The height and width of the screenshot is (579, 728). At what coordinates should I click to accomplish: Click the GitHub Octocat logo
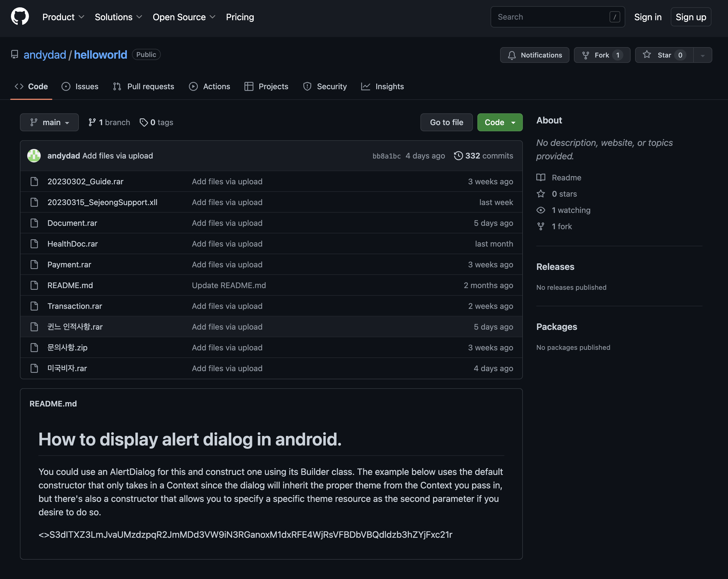(x=20, y=17)
